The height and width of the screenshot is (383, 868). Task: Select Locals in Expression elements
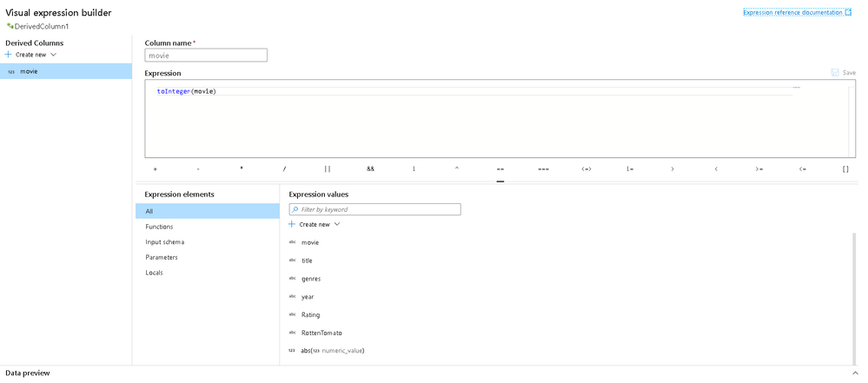207,273
